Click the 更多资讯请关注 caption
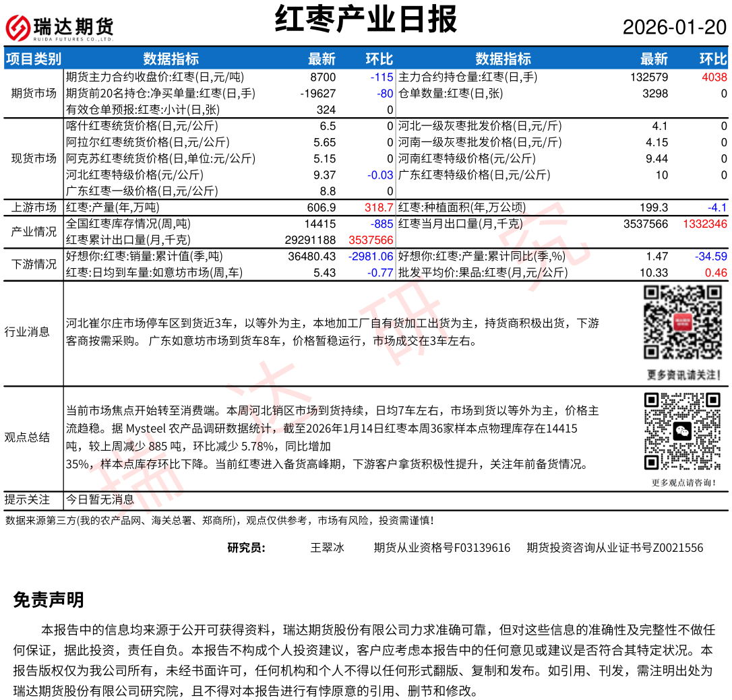 coord(683,375)
